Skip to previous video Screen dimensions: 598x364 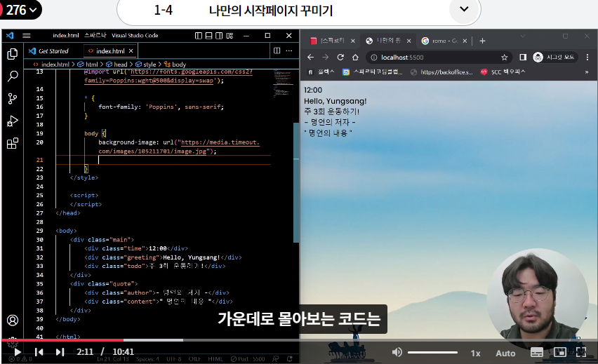coord(39,352)
